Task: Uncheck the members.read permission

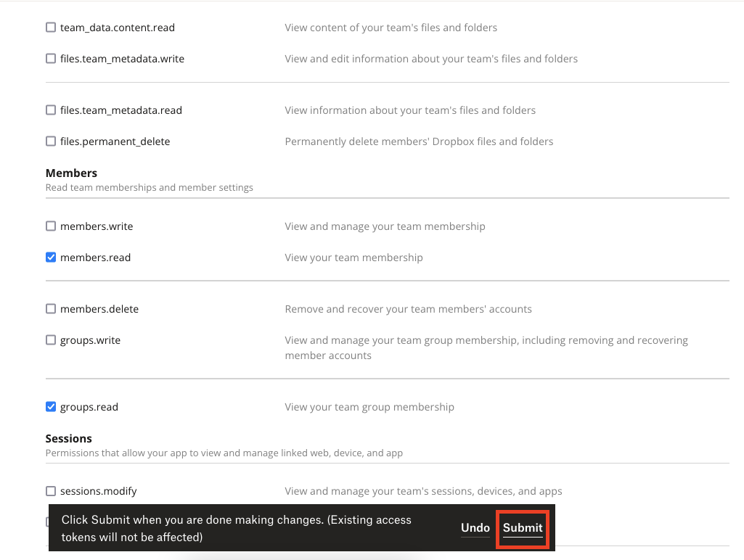Action: (x=51, y=257)
